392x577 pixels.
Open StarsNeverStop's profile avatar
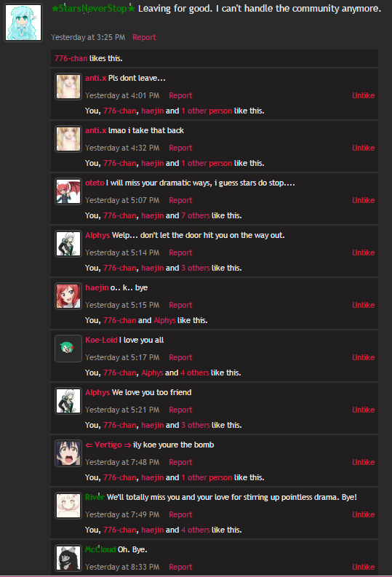click(x=23, y=23)
